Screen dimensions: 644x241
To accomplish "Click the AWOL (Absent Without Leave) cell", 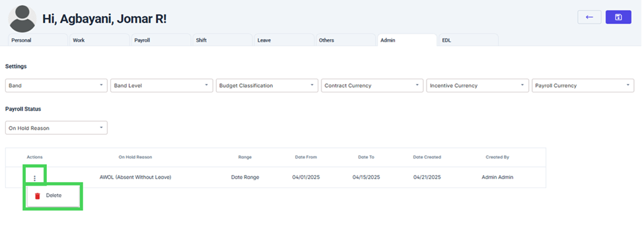I will (x=135, y=178).
